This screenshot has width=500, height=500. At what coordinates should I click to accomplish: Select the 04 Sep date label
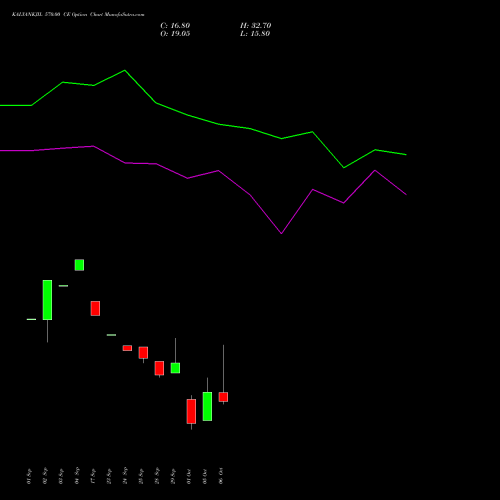(77, 476)
